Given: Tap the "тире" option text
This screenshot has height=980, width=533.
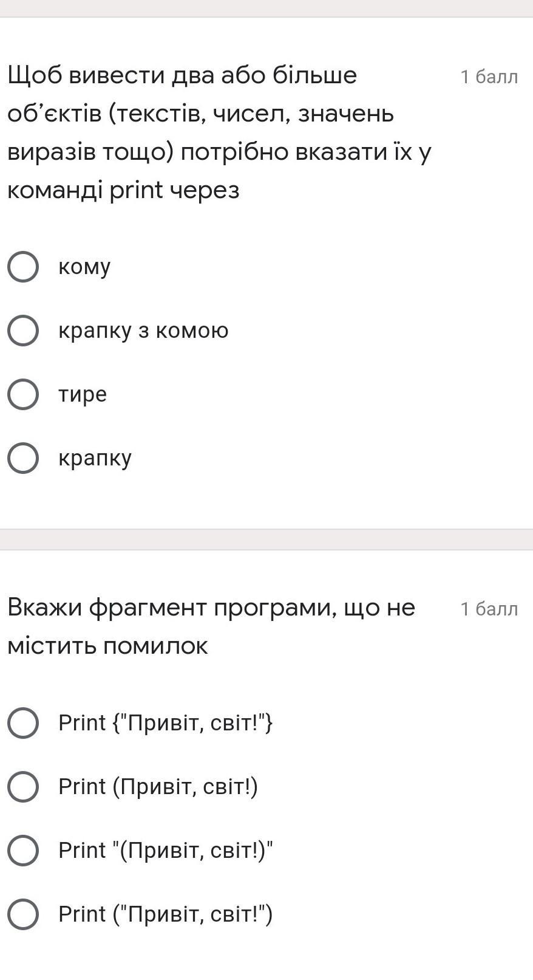Looking at the screenshot, I should [x=83, y=394].
